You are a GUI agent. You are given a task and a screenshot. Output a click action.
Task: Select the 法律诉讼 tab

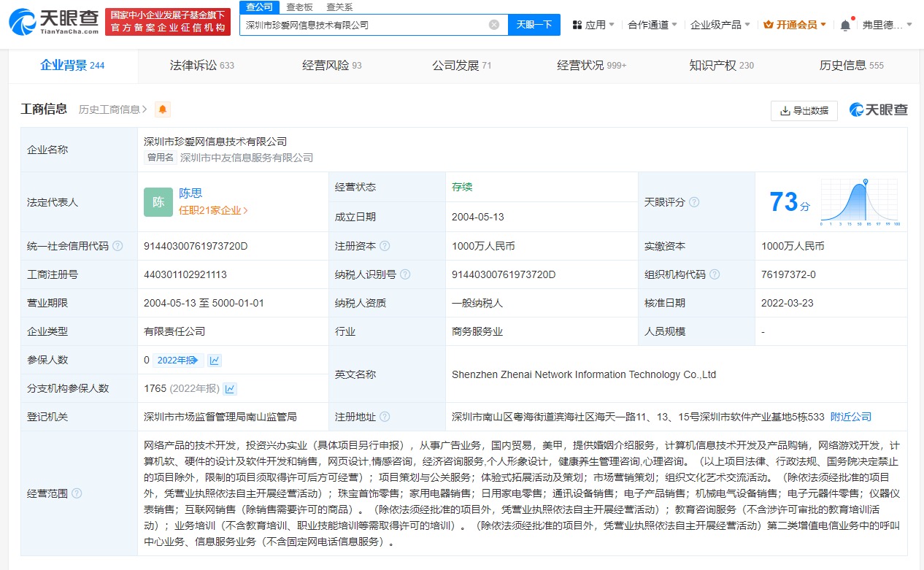(x=202, y=65)
